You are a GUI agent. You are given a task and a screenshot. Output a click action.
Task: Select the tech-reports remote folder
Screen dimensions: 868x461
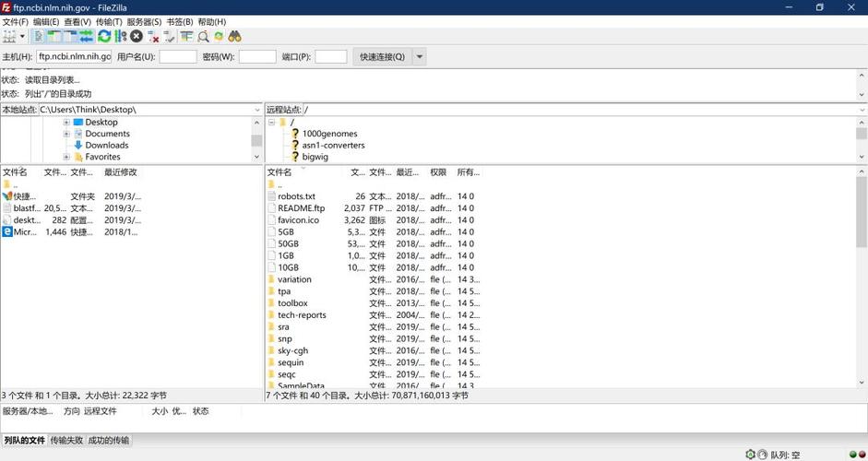[x=302, y=315]
